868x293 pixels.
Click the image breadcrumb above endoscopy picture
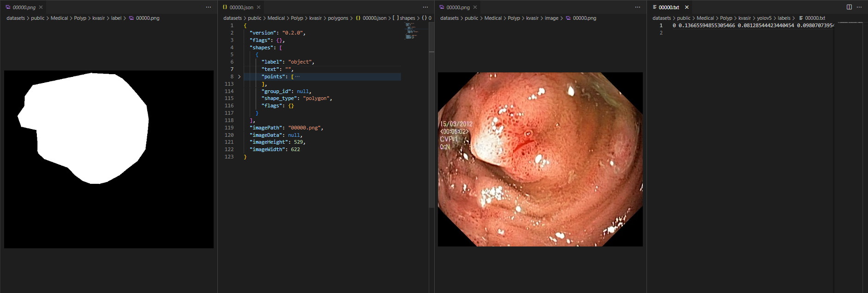(x=551, y=18)
